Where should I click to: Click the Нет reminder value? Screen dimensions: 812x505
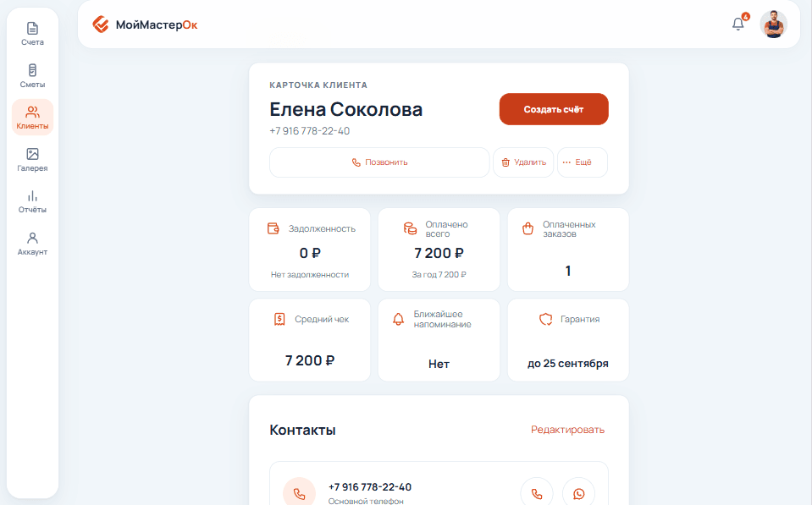point(439,364)
